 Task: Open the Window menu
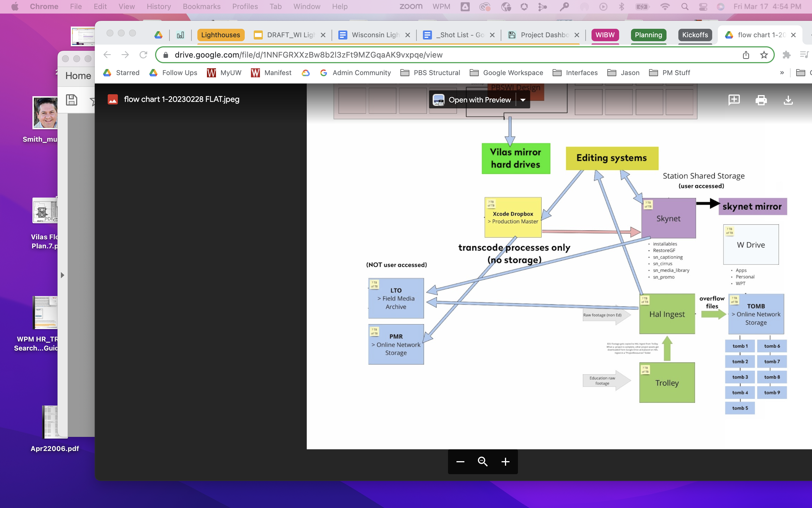307,6
